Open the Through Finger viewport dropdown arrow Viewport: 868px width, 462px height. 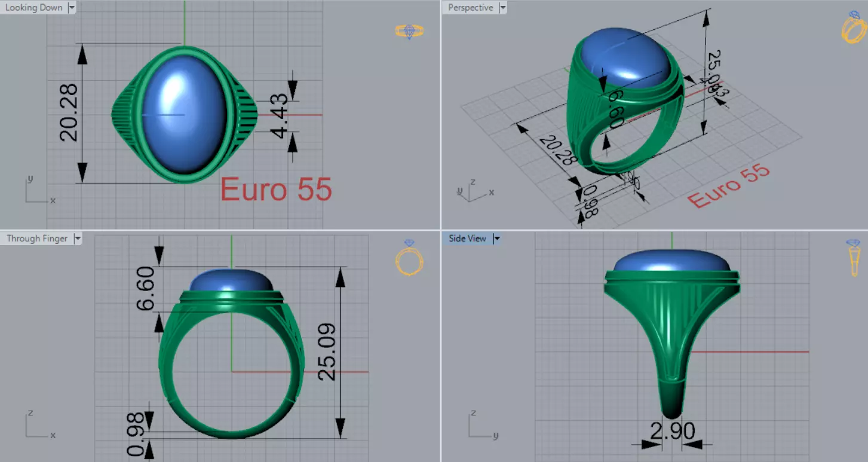pyautogui.click(x=77, y=238)
